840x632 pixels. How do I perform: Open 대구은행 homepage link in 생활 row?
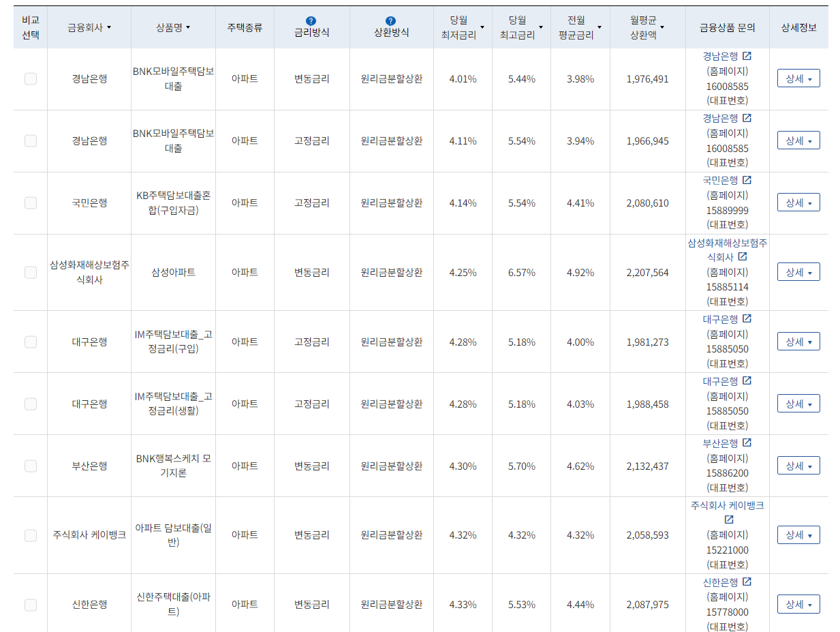click(720, 380)
